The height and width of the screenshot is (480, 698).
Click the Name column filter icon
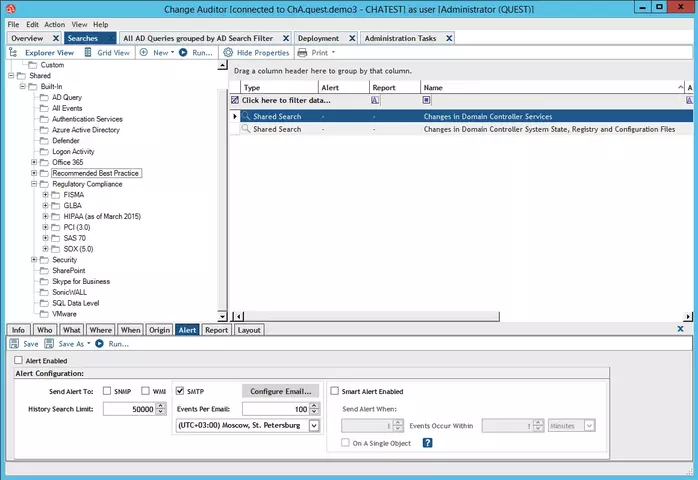426,100
